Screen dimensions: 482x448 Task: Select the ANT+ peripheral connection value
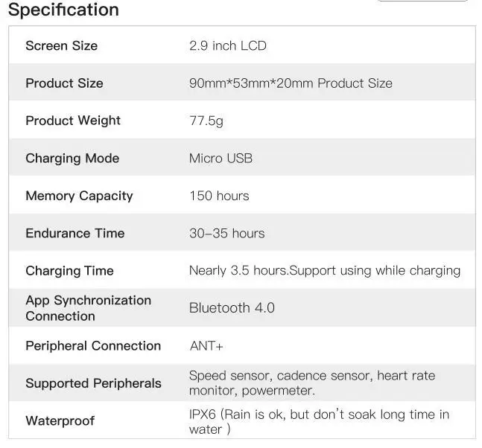[206, 346]
